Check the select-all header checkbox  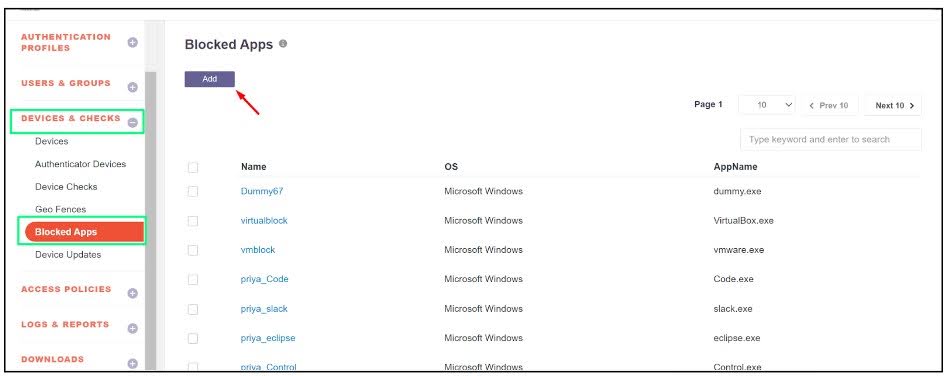click(x=193, y=167)
